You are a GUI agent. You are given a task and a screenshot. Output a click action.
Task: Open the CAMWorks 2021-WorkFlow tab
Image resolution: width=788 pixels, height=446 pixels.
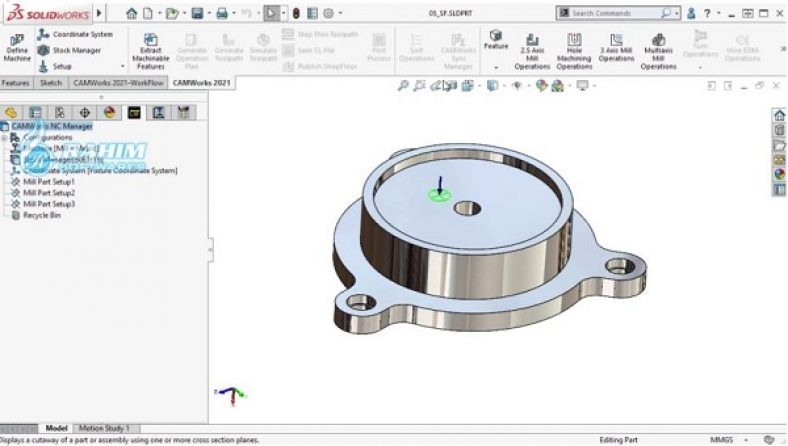[117, 83]
